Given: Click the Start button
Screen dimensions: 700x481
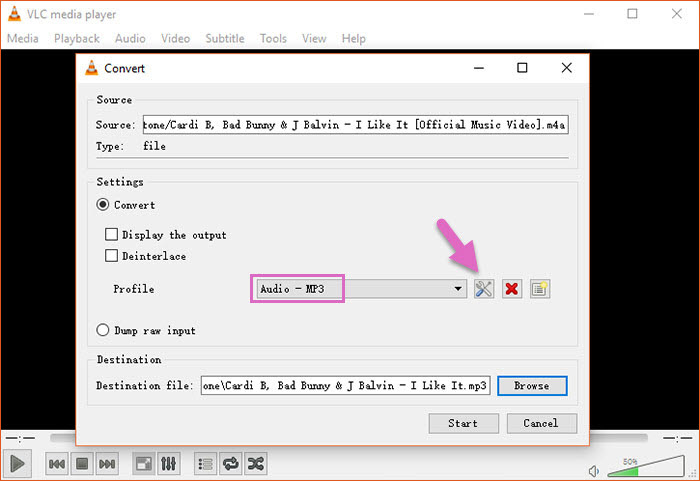Looking at the screenshot, I should (x=463, y=423).
